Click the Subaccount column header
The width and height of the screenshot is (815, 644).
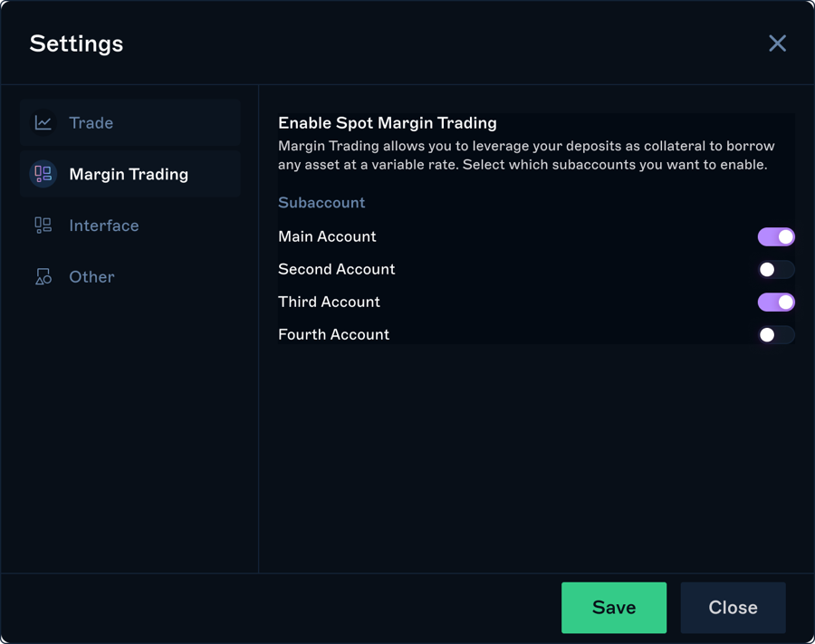[321, 203]
